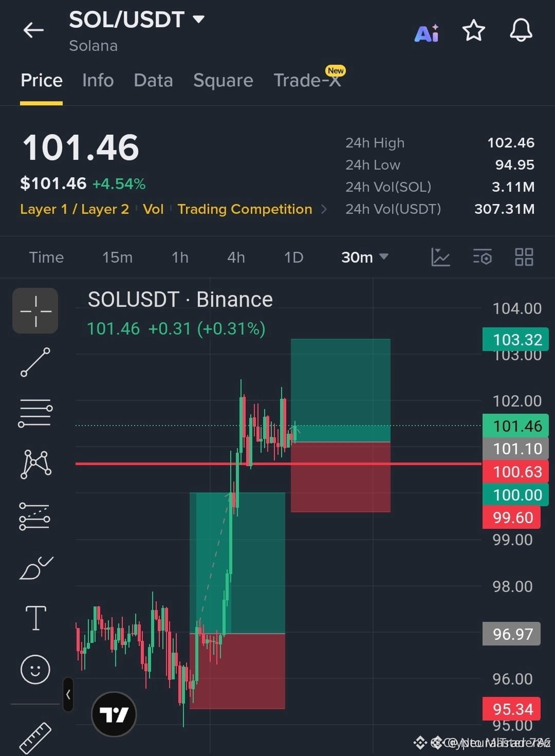Click the 24h High value 102.46
Image resolution: width=555 pixels, height=756 pixels.
511,142
